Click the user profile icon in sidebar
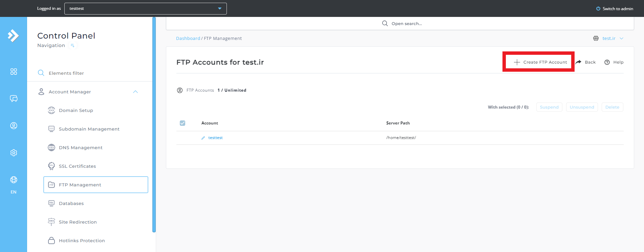The height and width of the screenshot is (252, 644). point(14,126)
